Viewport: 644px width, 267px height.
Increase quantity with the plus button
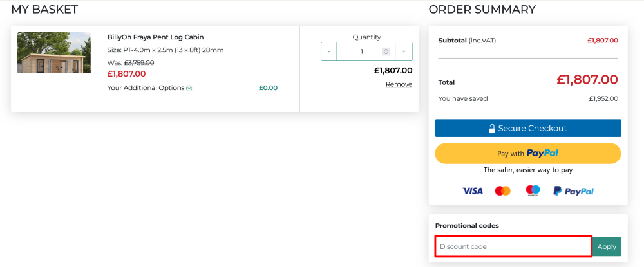pyautogui.click(x=404, y=51)
